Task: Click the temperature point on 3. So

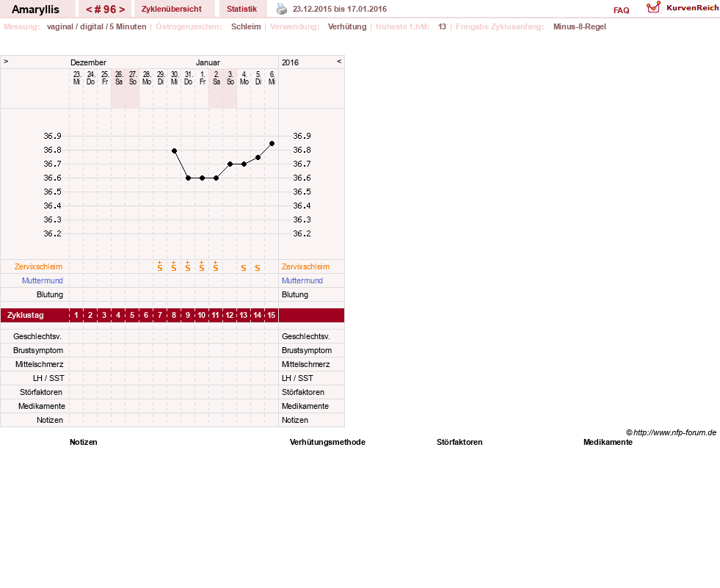Action: click(230, 164)
